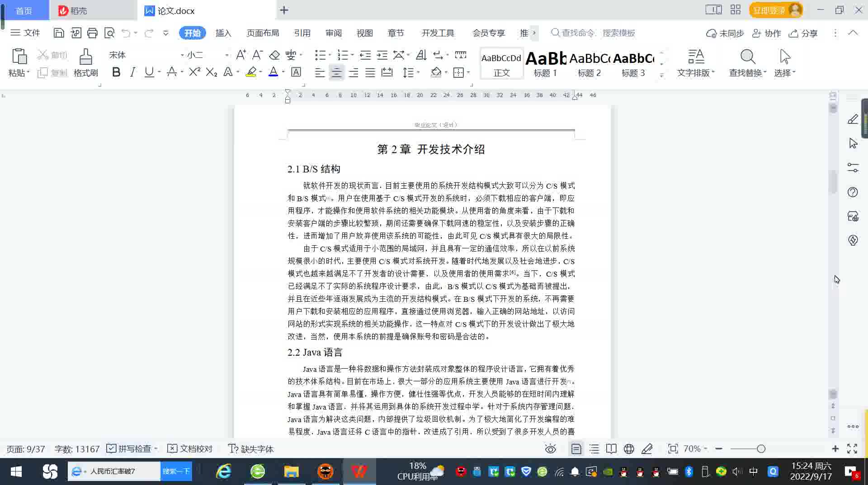Toggle Underline formatting

[x=149, y=72]
